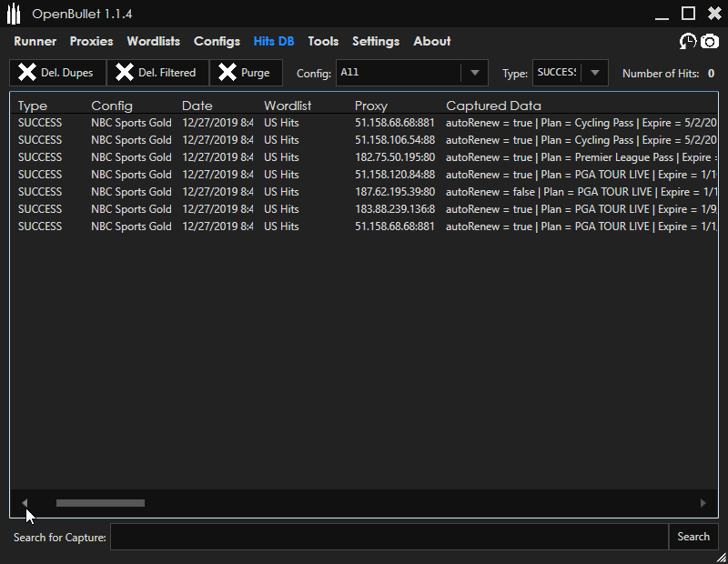
Task: Focus the Search for Capture text field
Action: coord(389,537)
